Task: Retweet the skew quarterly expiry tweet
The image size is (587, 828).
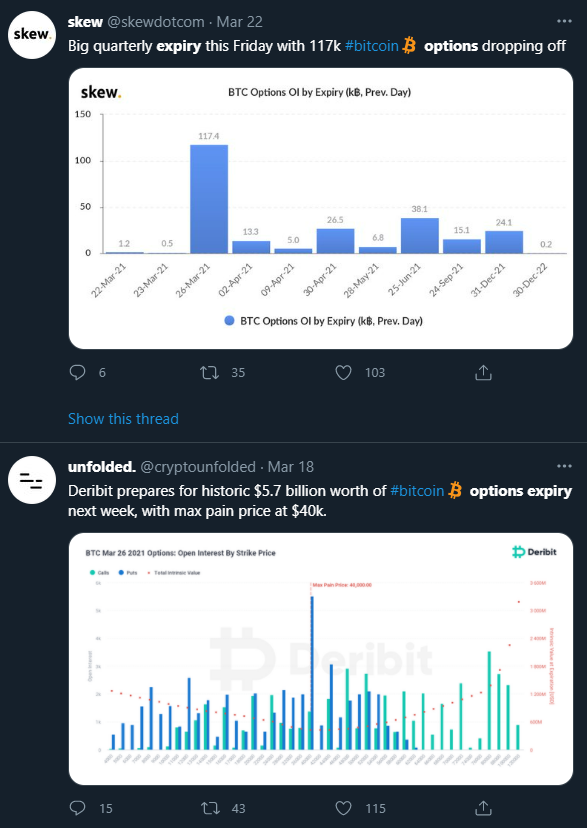Action: (x=210, y=373)
